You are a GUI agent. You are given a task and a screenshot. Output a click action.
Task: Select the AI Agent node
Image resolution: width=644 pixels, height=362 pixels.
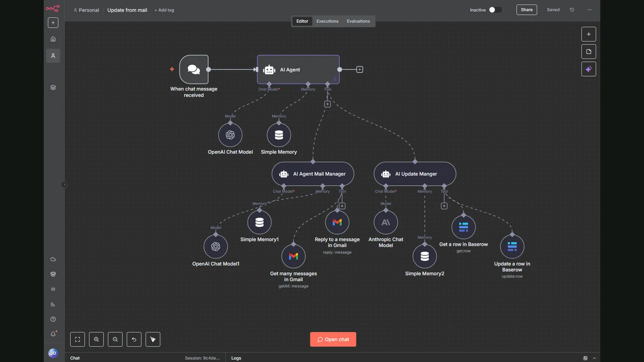[298, 69]
